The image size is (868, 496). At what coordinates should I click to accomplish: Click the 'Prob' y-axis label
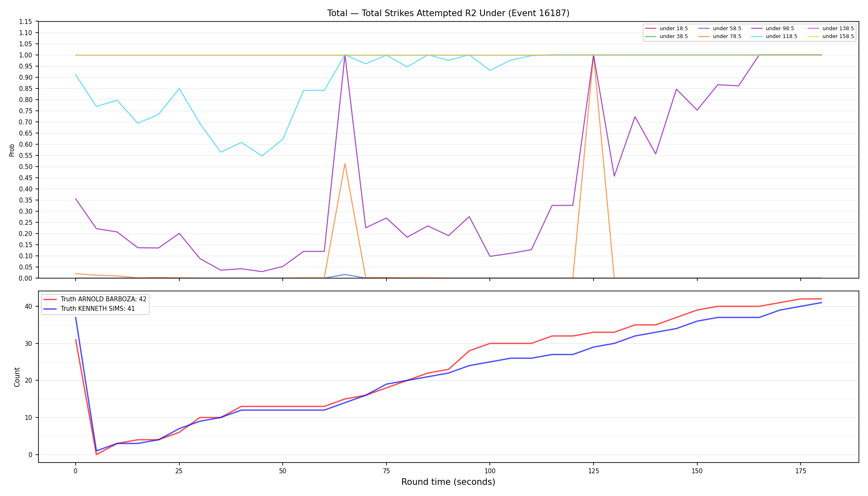pos(12,150)
